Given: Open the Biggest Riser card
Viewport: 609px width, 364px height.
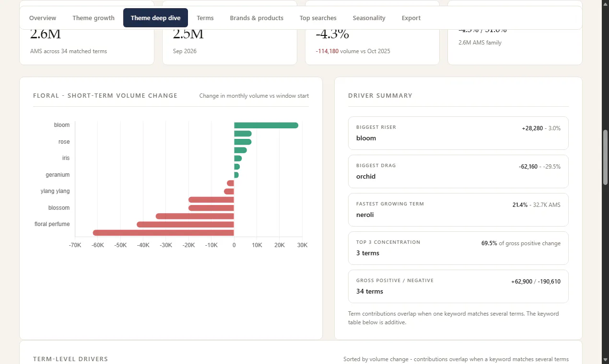Looking at the screenshot, I should [458, 133].
